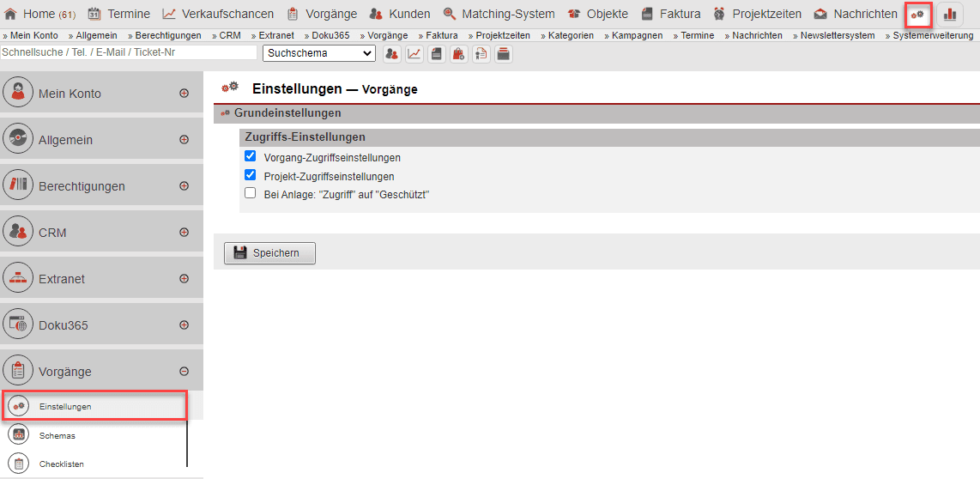
Task: Go to Matching-System in top navigation
Action: point(499,15)
